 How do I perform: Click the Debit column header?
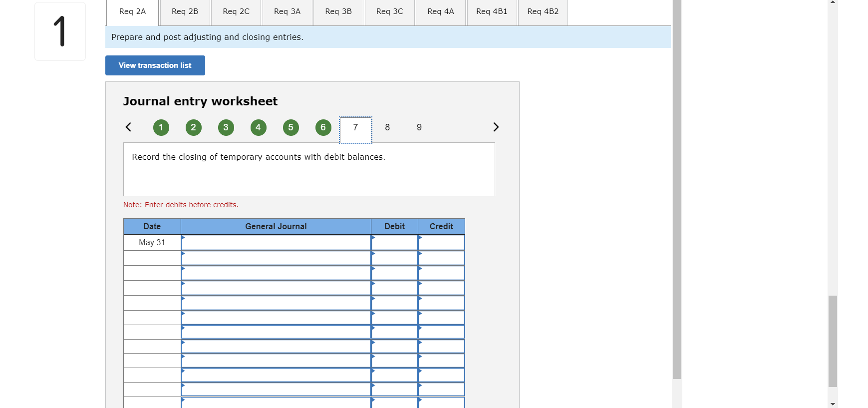394,226
